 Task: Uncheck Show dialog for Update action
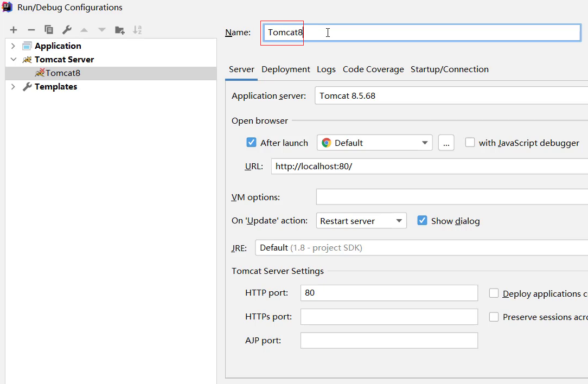click(x=422, y=220)
